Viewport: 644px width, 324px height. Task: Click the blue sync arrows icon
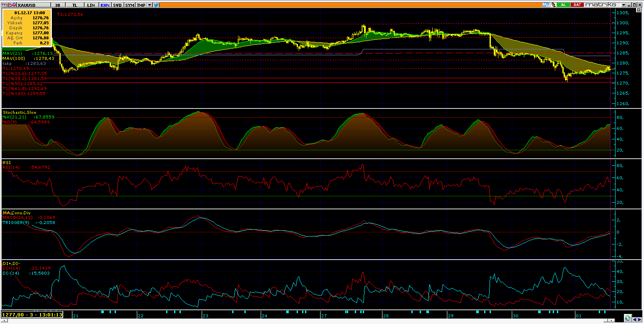coord(545,5)
